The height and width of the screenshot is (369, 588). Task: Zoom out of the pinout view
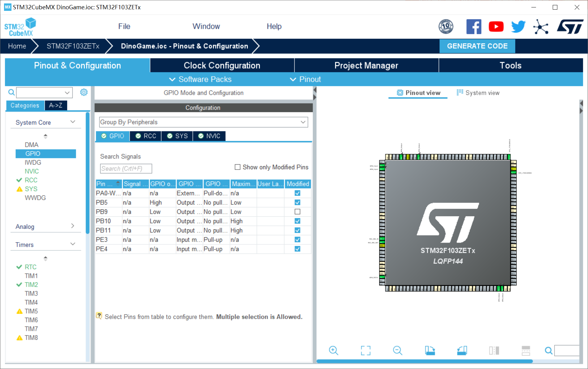pyautogui.click(x=398, y=350)
